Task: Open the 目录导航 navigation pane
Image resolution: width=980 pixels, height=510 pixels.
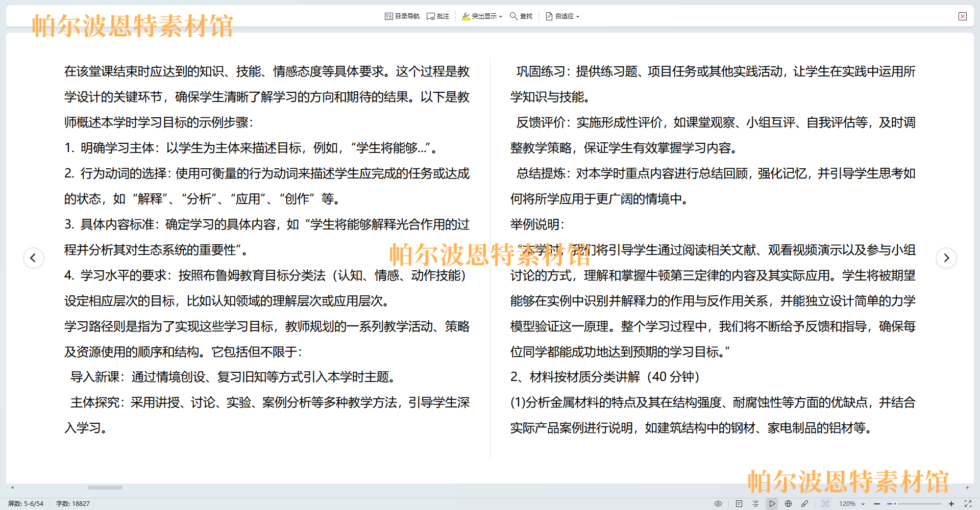Action: pos(402,16)
